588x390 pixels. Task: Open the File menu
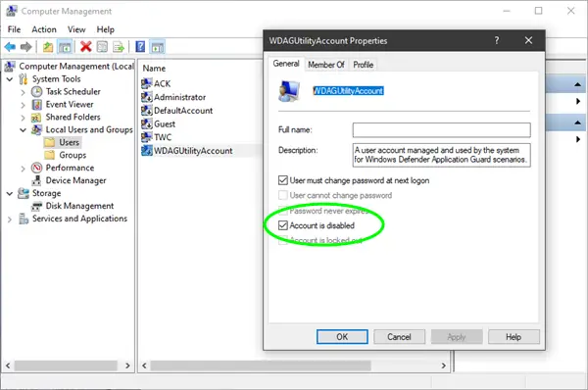[x=15, y=29]
